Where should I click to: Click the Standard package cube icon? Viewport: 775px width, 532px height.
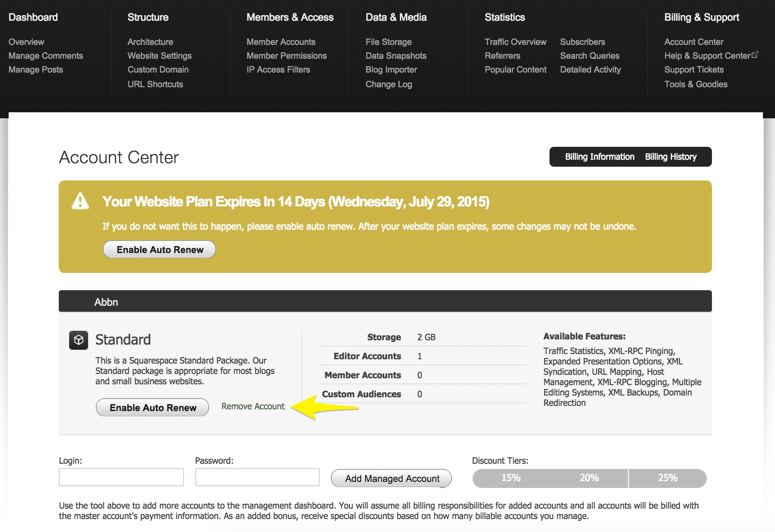click(x=79, y=340)
